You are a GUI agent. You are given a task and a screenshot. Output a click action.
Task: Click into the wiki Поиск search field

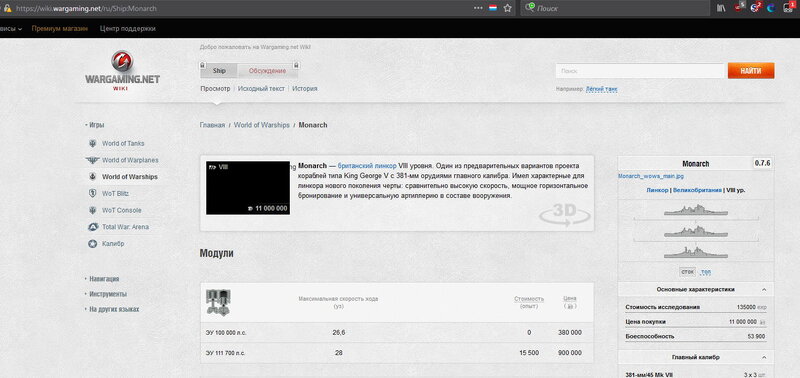(640, 71)
